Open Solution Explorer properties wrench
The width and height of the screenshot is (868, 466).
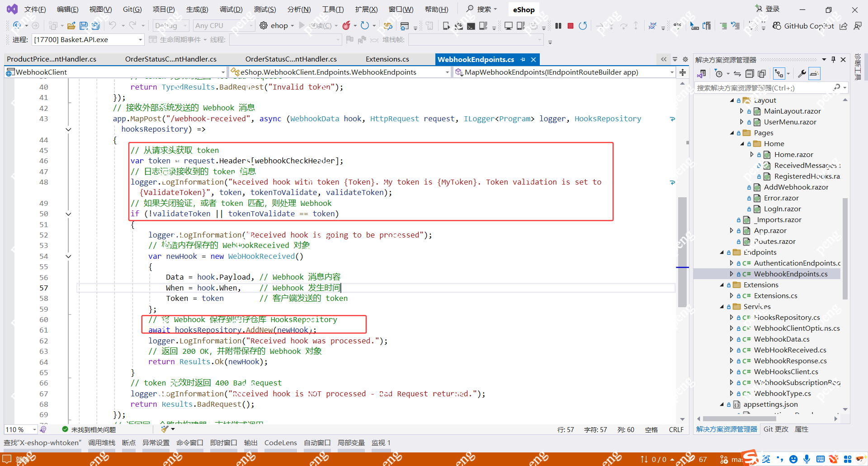coord(802,73)
